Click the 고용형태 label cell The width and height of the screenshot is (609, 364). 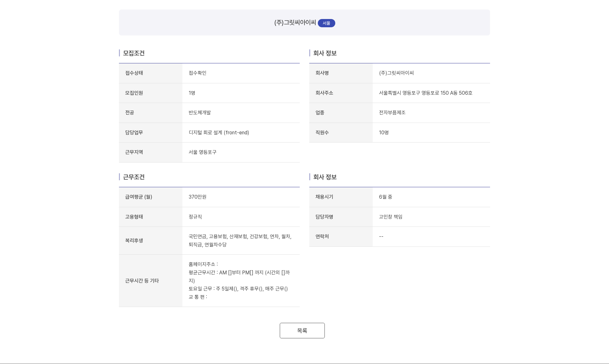(151, 217)
